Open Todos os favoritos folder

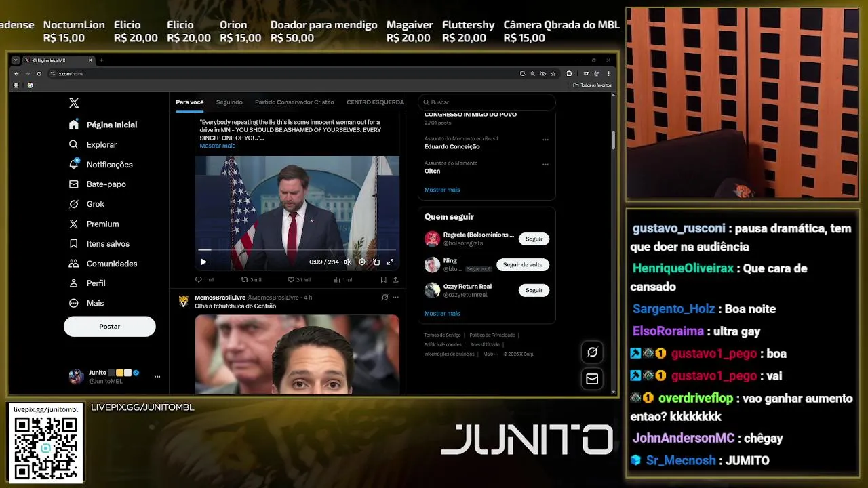(x=592, y=85)
